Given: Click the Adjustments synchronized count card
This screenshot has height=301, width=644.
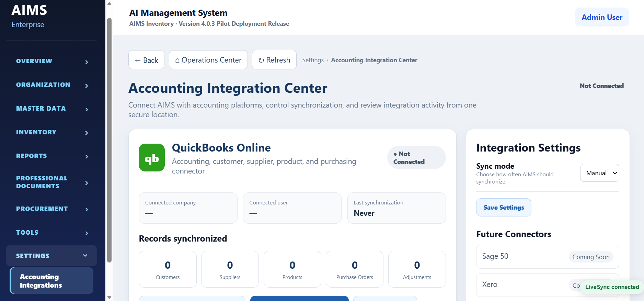Looking at the screenshot, I should tap(417, 269).
